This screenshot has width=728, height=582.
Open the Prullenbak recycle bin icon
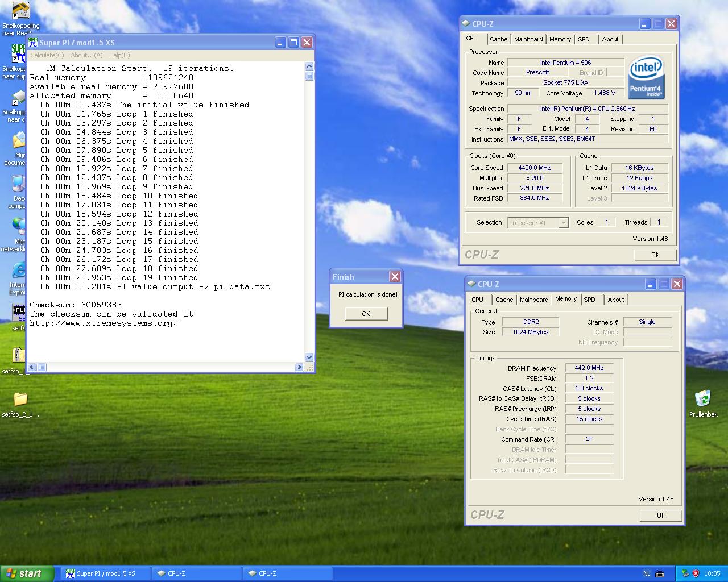point(703,399)
